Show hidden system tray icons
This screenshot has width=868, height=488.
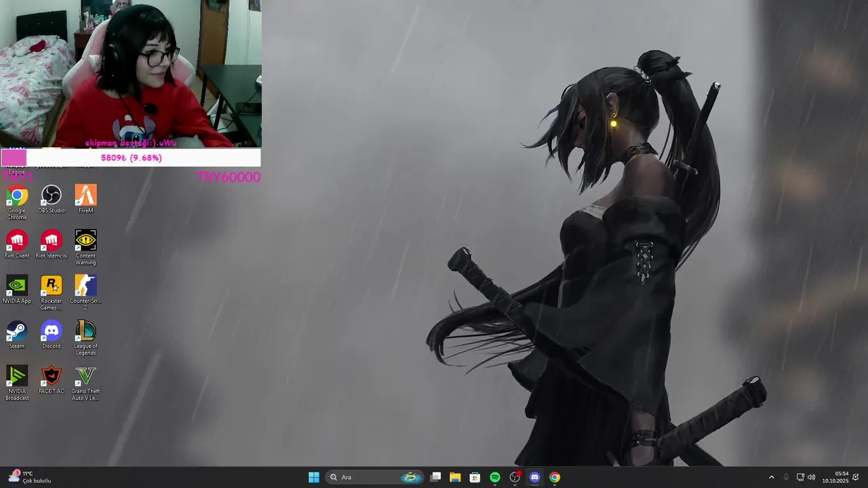tap(771, 477)
